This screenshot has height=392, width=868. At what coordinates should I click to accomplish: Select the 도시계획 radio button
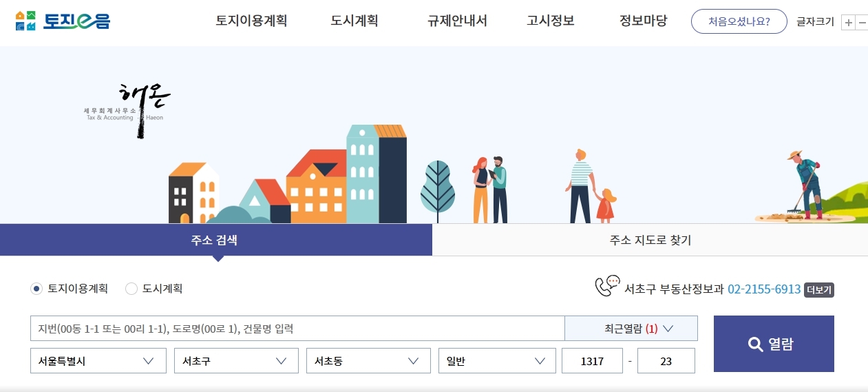[x=131, y=289]
